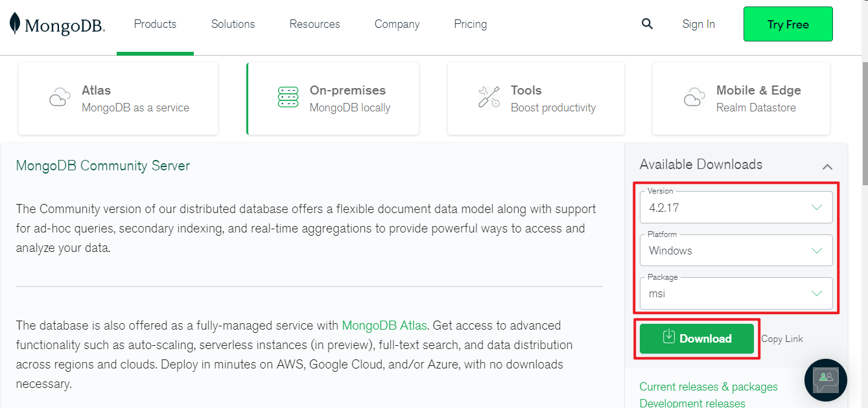Screen dimensions: 868x408
Task: Click the Try Free button
Action: 788,25
